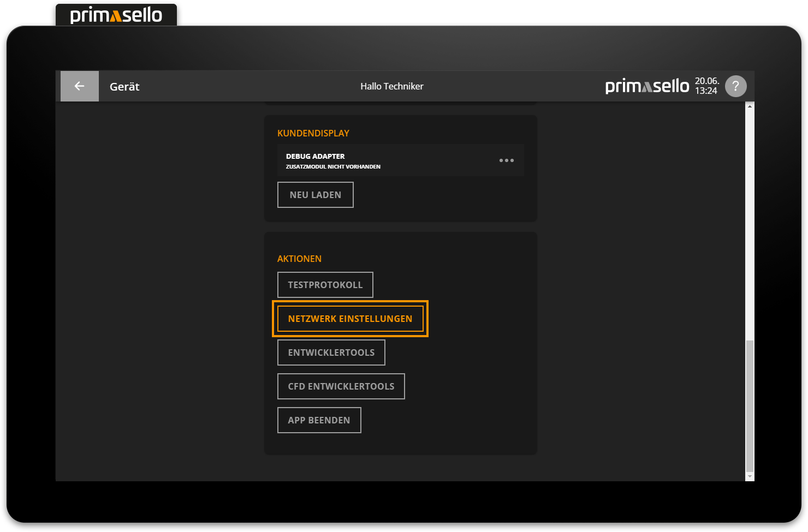The image size is (808, 532).
Task: Open the help question mark icon
Action: point(735,86)
